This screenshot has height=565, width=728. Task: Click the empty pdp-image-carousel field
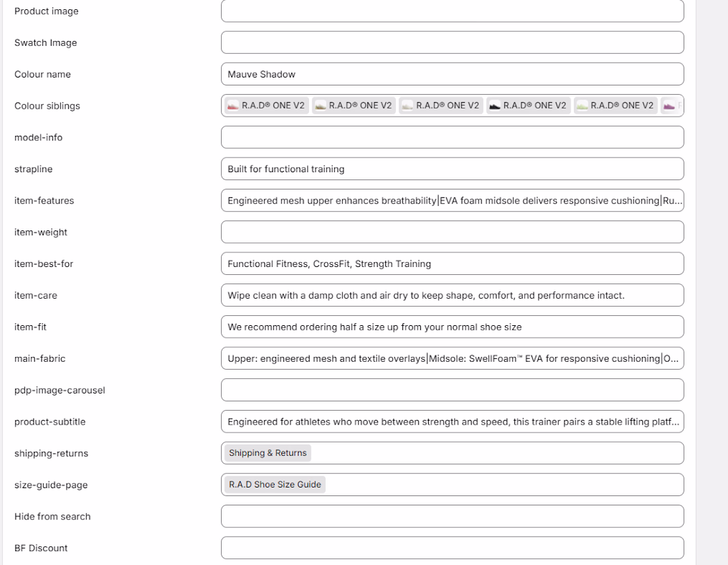tap(452, 390)
